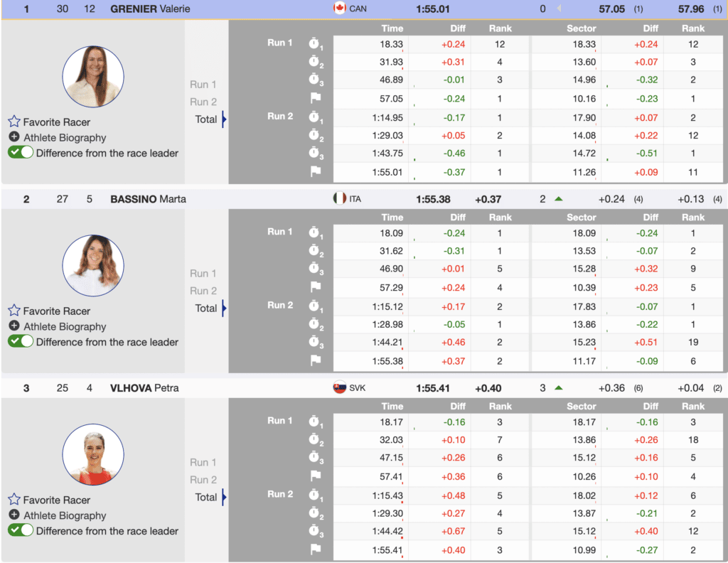
Task: Click Marta Bassino's profile photo
Action: (93, 265)
